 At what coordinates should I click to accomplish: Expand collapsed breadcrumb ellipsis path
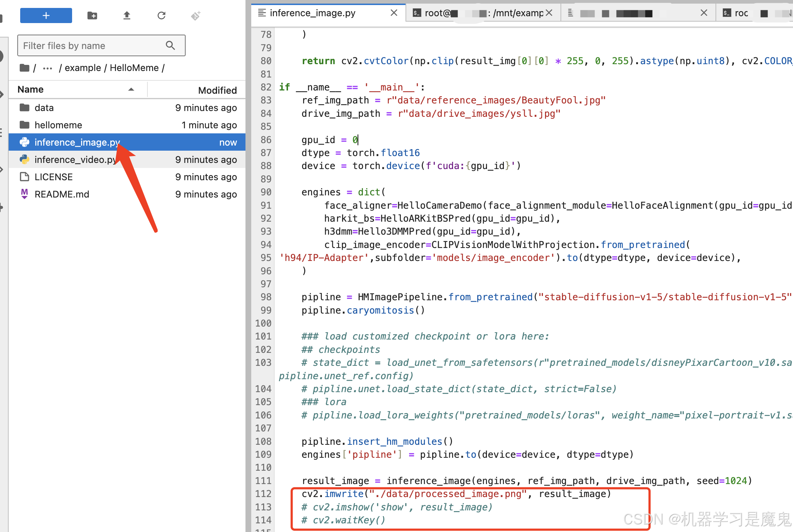48,68
